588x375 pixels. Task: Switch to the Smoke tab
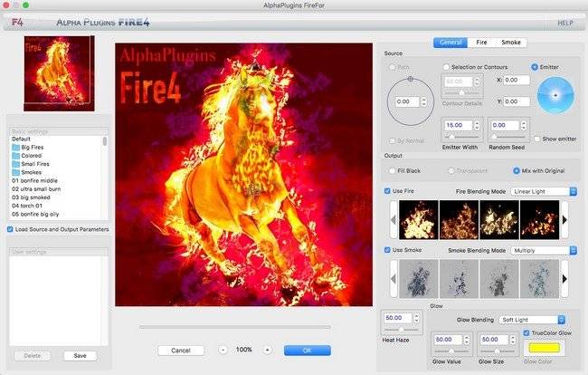pyautogui.click(x=511, y=43)
